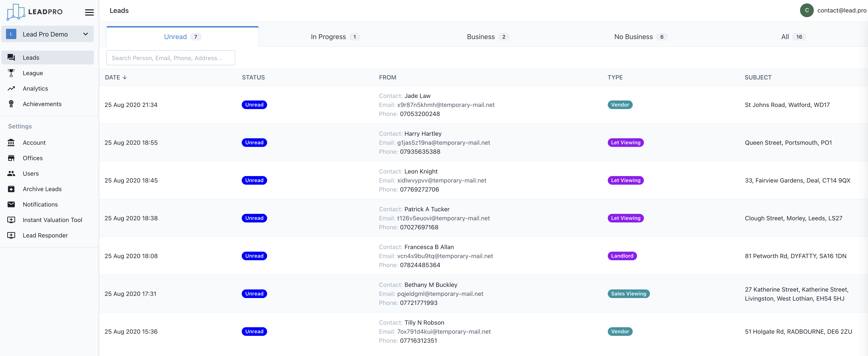This screenshot has width=868, height=356.
Task: Open Analytics via the chart icon
Action: (11, 88)
